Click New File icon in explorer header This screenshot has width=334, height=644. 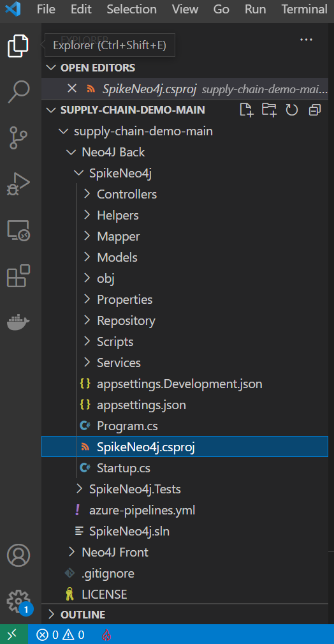pos(246,110)
